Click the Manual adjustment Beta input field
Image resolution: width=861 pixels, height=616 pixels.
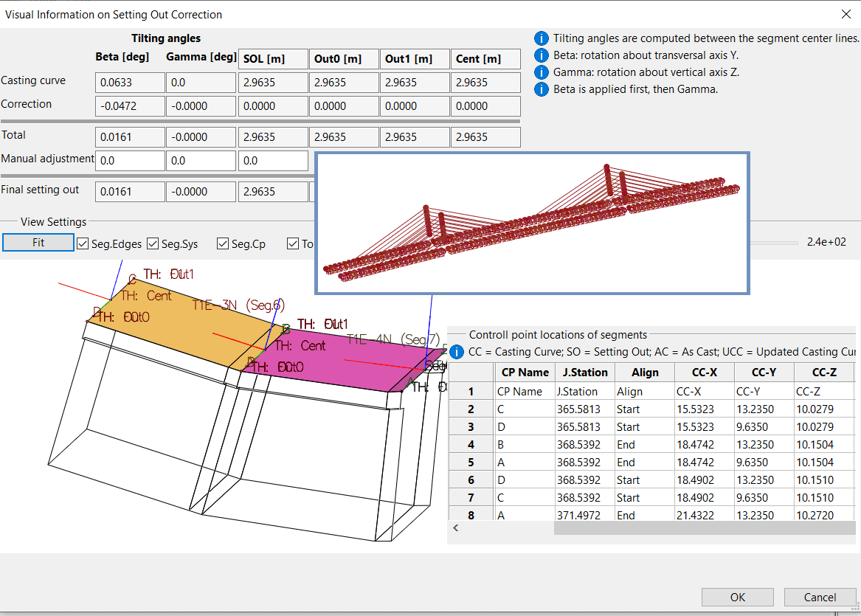(x=130, y=160)
